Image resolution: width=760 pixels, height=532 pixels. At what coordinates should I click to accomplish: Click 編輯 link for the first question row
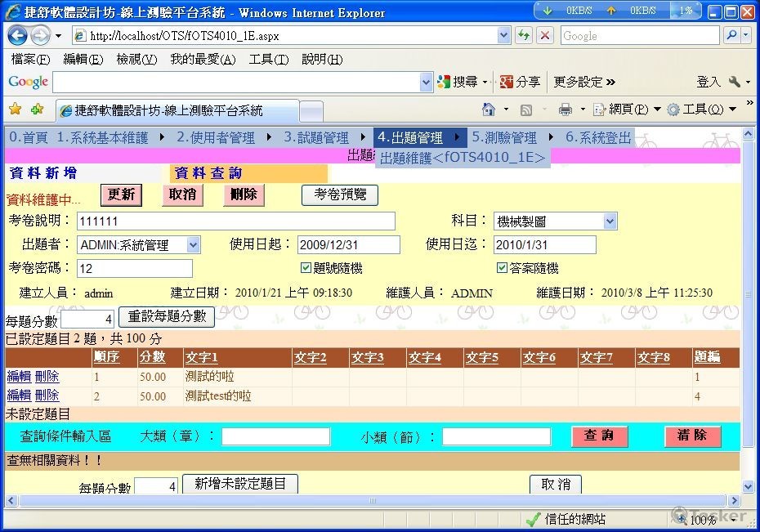pyautogui.click(x=19, y=377)
